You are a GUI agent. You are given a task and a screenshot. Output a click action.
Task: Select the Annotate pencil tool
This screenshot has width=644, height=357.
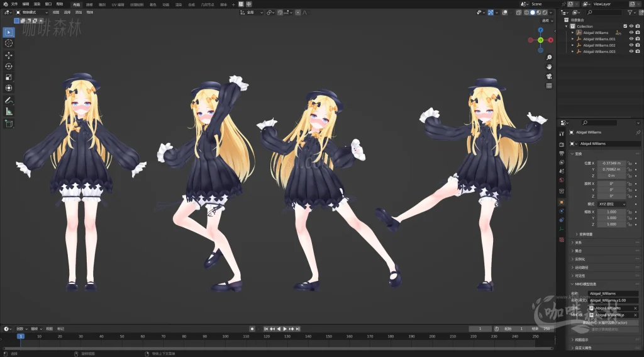[x=9, y=100]
